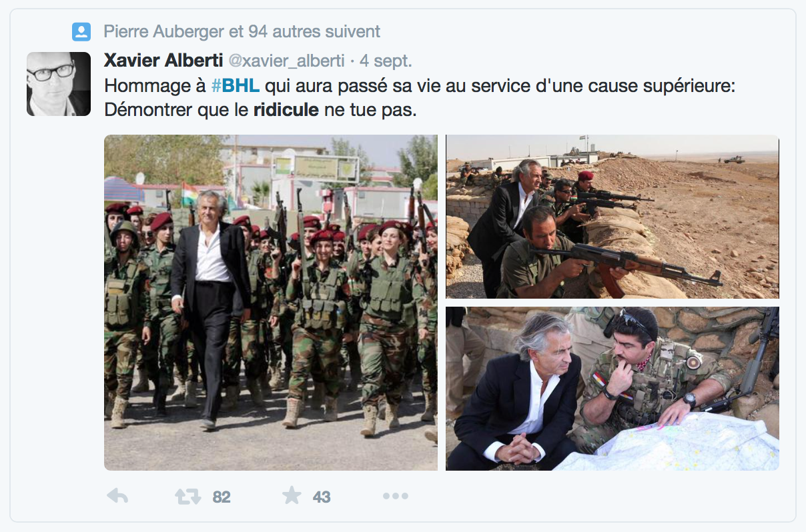The height and width of the screenshot is (532, 806).
Task: Open the three-dots more options menu
Action: click(395, 496)
